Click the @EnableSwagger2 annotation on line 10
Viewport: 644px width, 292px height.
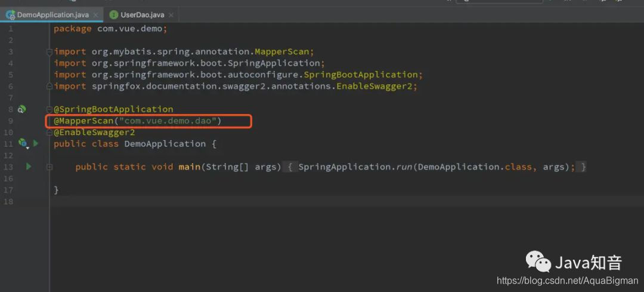(x=94, y=133)
